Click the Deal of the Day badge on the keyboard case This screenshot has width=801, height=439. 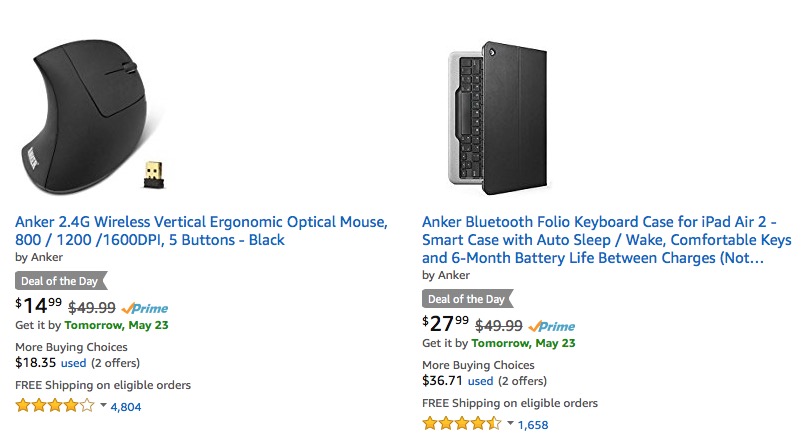[467, 299]
